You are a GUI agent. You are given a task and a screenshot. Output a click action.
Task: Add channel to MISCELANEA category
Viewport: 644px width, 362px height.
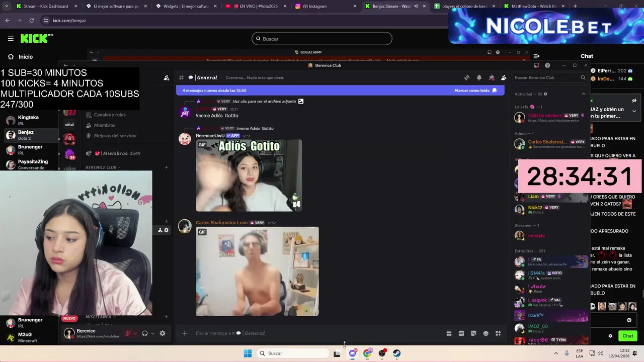166,317
